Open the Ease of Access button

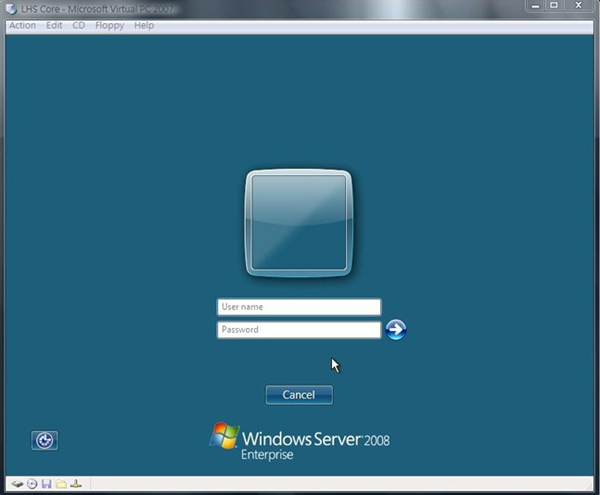(44, 440)
